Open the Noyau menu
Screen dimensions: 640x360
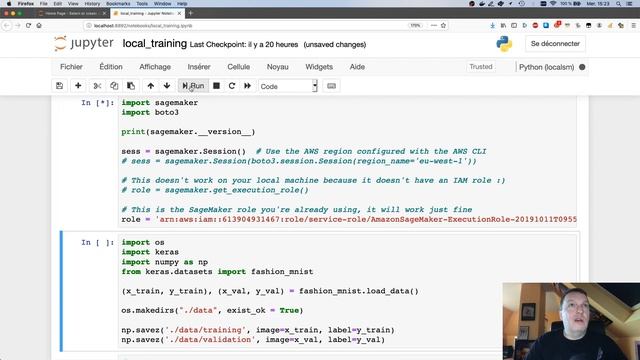coord(278,67)
